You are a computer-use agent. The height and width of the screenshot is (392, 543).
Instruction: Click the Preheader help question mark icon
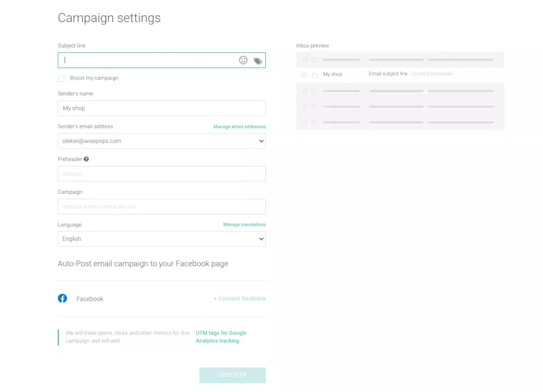pos(87,159)
